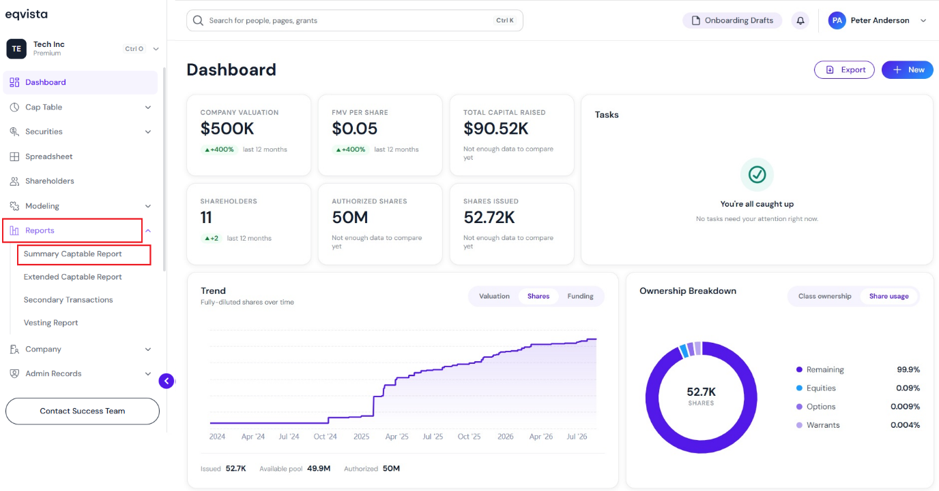Viewport: 939px width, 491px height.
Task: Expand the Cap Table submenu chevron
Action: [148, 107]
